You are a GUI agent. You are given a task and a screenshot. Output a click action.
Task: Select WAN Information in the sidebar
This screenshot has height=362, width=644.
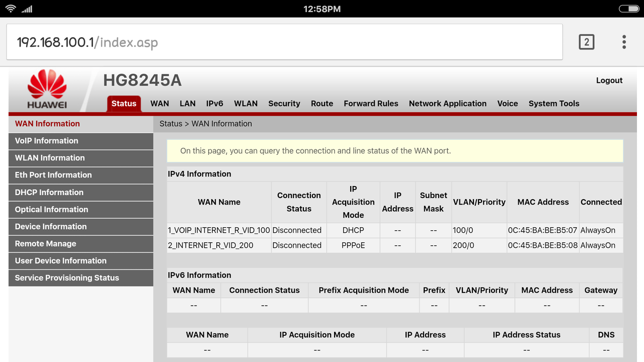tap(81, 124)
